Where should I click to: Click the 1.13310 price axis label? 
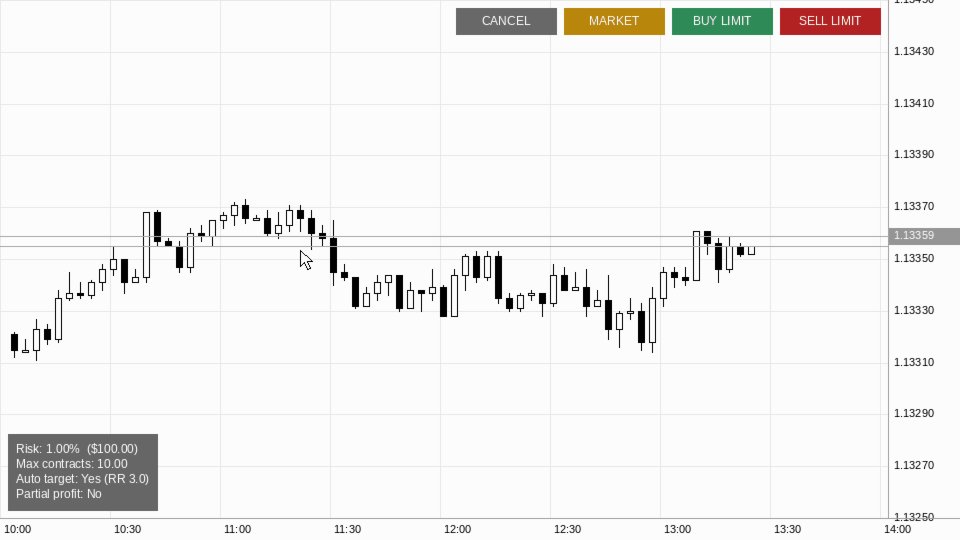pyautogui.click(x=914, y=362)
